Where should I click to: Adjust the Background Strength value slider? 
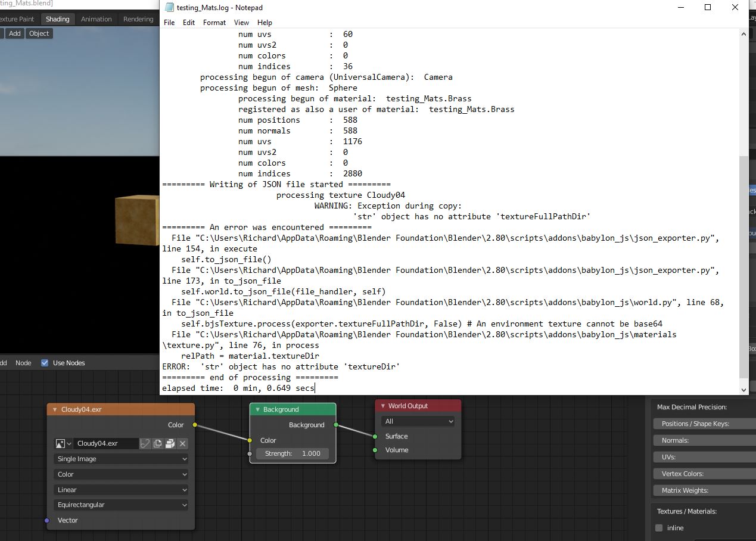pyautogui.click(x=293, y=453)
